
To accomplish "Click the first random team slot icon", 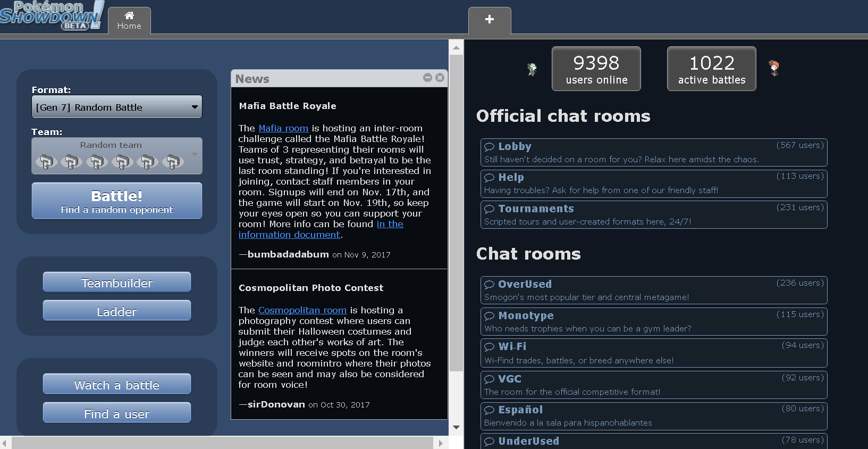I will point(46,161).
